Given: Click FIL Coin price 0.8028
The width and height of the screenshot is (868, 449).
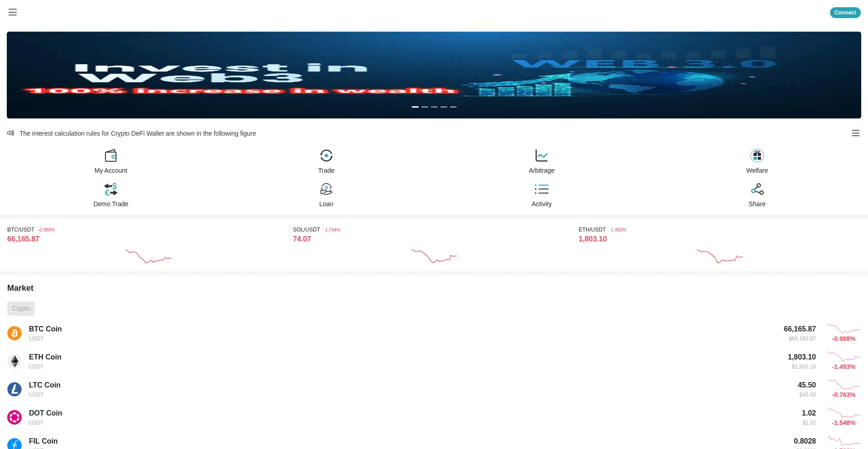Looking at the screenshot, I should click(x=805, y=441).
